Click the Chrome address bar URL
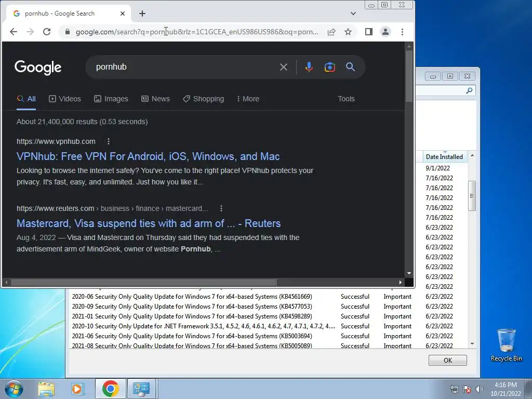Viewport: 532px width, 399px height. (x=197, y=32)
